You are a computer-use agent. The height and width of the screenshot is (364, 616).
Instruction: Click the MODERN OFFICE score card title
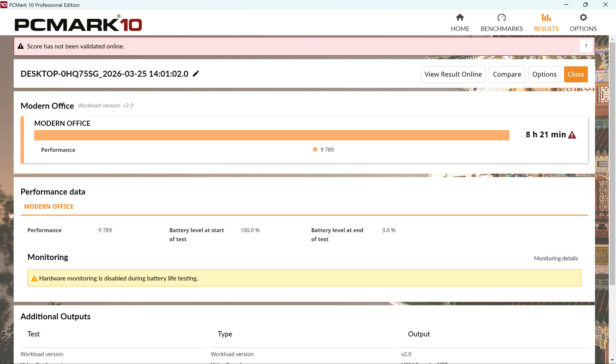coord(62,123)
